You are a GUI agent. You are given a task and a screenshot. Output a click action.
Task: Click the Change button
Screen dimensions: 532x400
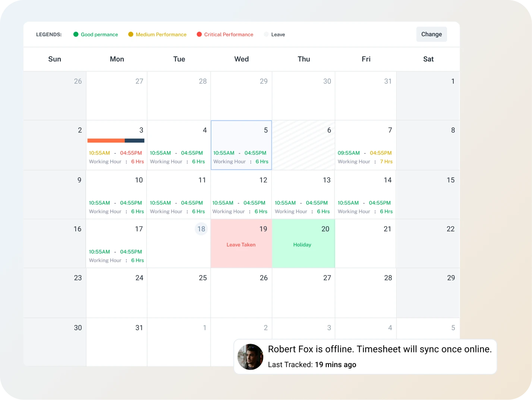click(431, 34)
